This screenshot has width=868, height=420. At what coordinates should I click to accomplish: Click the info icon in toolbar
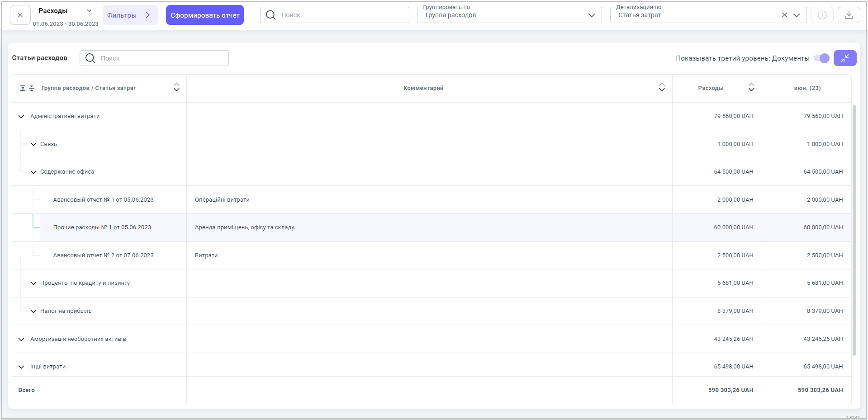(x=822, y=15)
